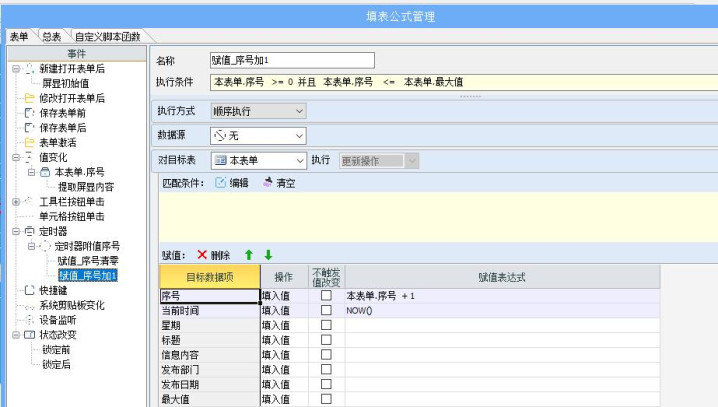The height and width of the screenshot is (407, 718).
Task: Check 不触发值改变 box for 序号 row
Action: (326, 295)
